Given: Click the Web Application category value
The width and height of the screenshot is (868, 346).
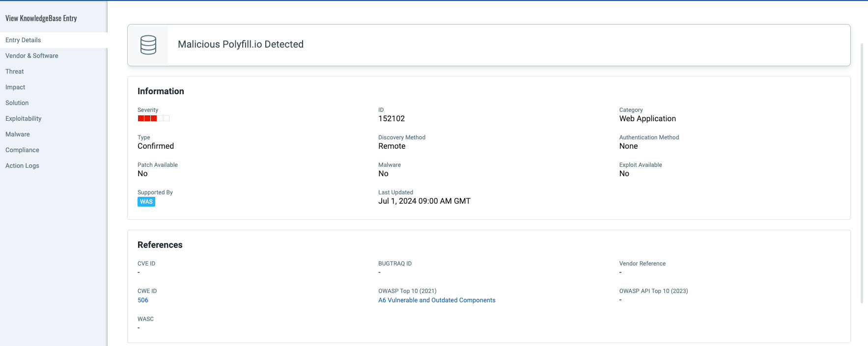Looking at the screenshot, I should coord(647,119).
